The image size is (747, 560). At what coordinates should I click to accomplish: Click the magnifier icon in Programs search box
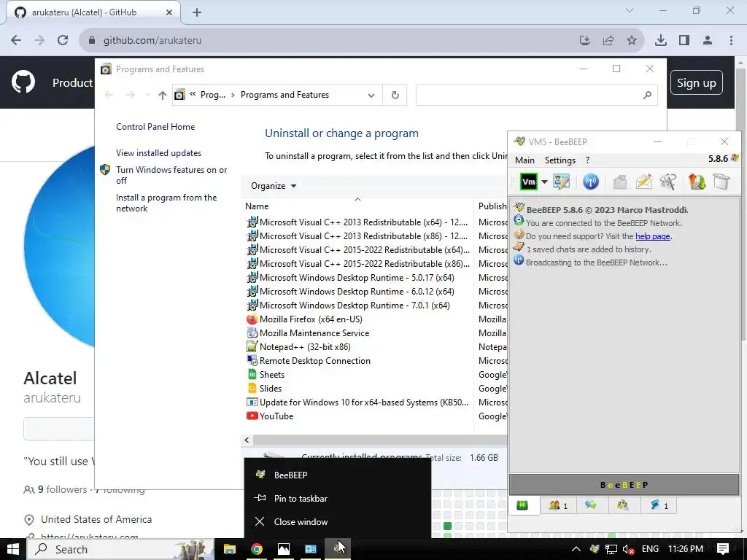click(647, 95)
